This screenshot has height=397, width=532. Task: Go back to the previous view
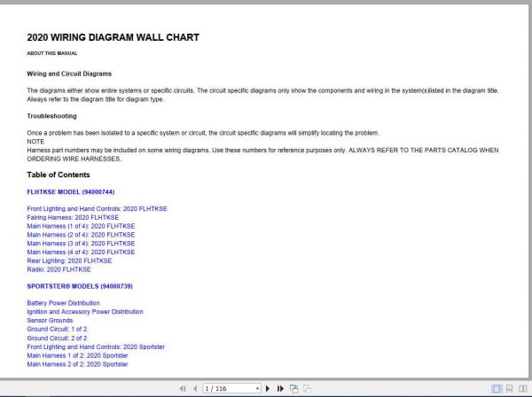pos(293,388)
